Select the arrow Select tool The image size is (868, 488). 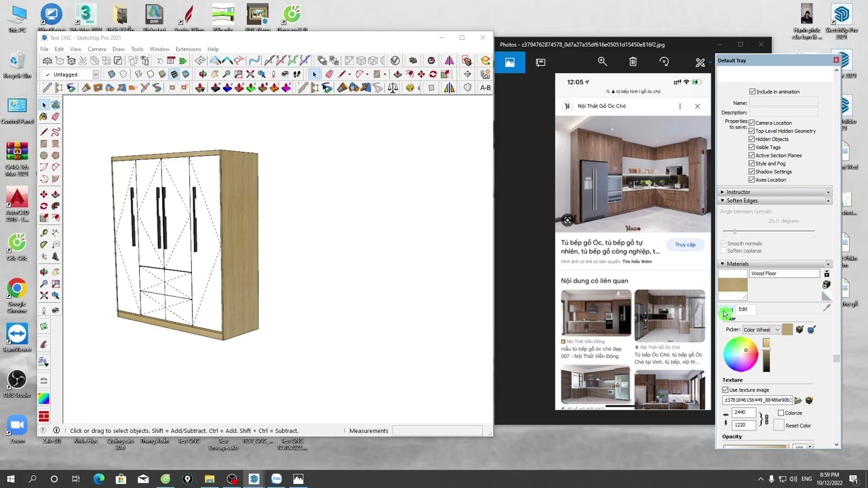click(45, 106)
